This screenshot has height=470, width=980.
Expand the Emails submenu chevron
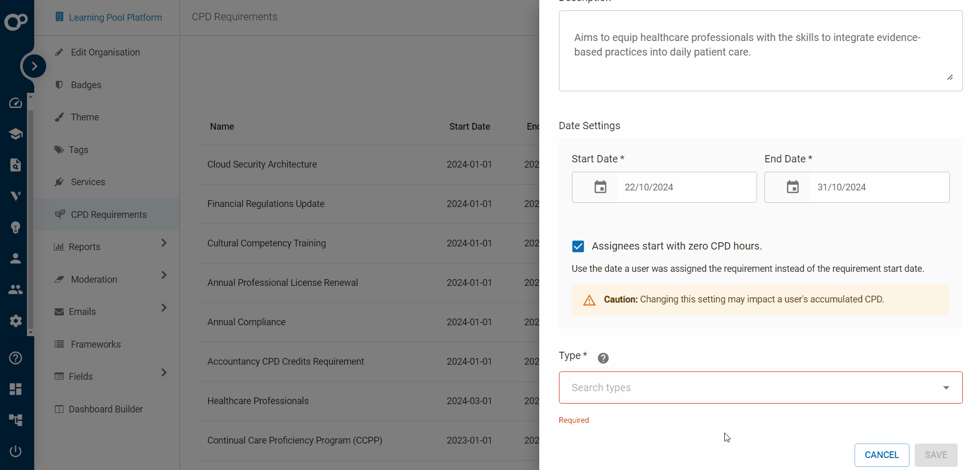(x=164, y=308)
